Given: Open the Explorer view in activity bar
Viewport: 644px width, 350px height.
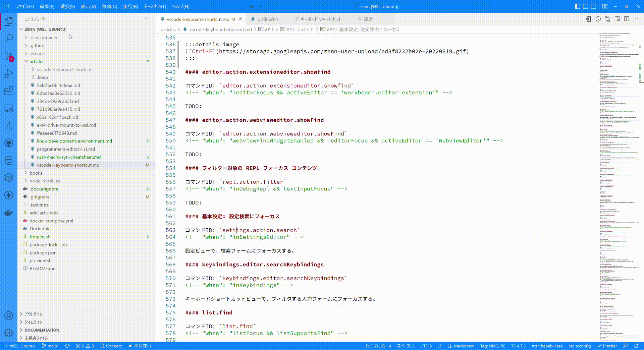Looking at the screenshot, I should pyautogui.click(x=9, y=21).
